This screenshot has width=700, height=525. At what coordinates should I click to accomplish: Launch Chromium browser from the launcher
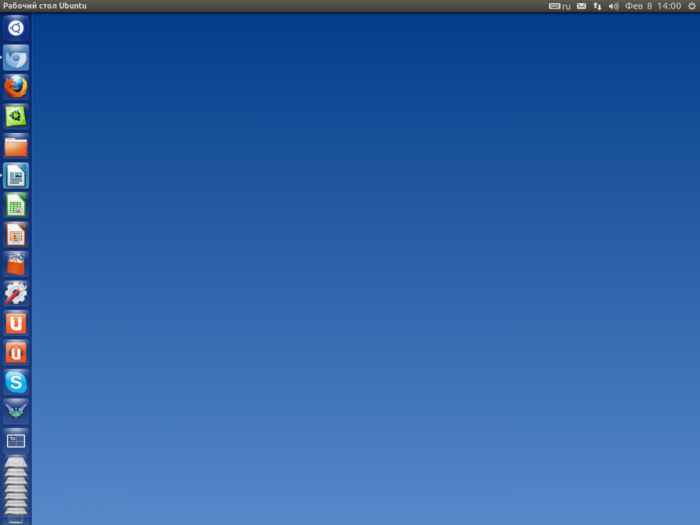click(16, 58)
